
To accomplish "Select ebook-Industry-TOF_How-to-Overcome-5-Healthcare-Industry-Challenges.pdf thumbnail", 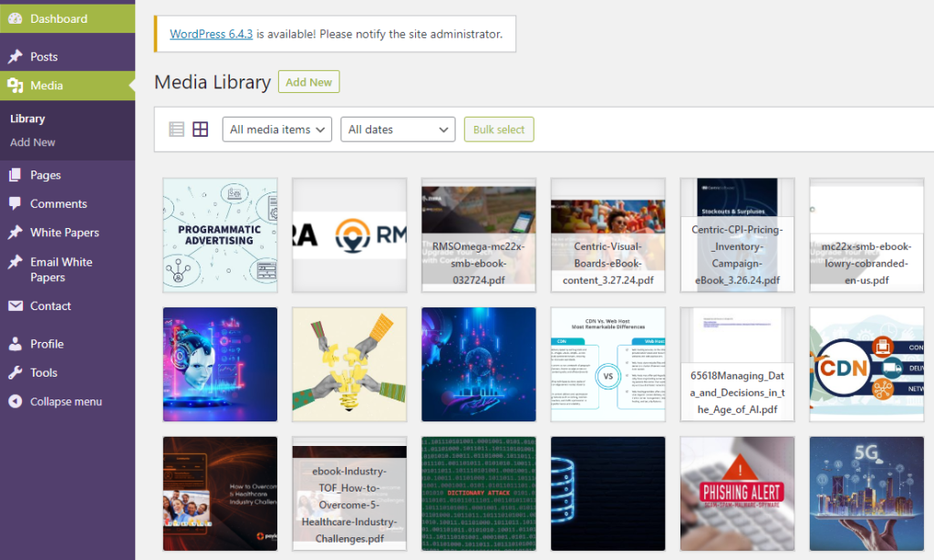I will (x=349, y=493).
